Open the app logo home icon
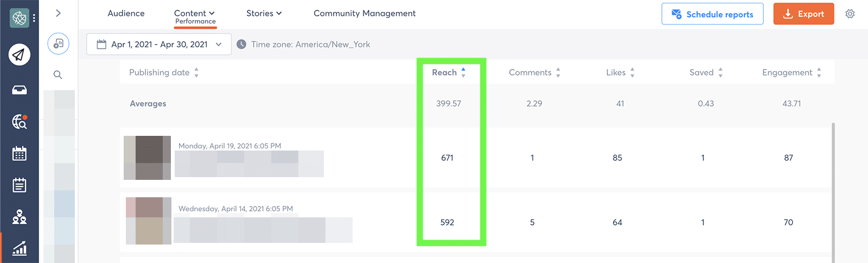Image resolution: width=868 pixels, height=263 pixels. tap(20, 18)
